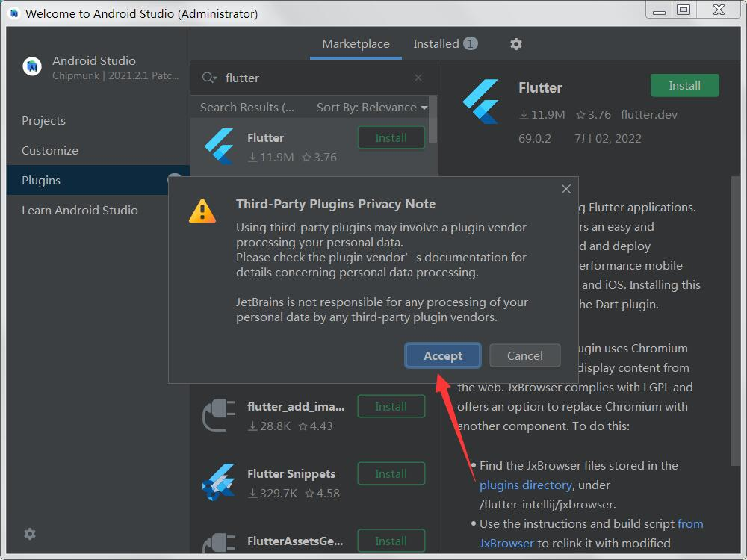Click the flutter_add_ima... plugin name

[295, 407]
